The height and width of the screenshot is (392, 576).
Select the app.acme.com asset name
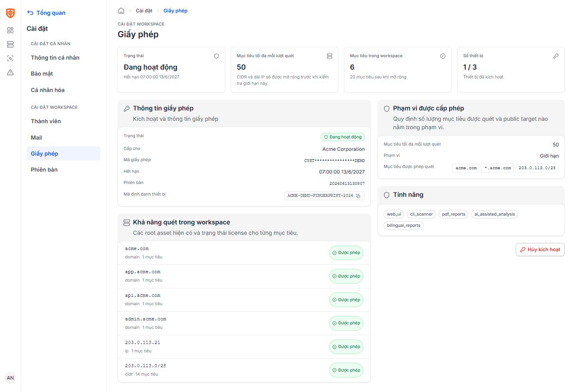pos(142,272)
